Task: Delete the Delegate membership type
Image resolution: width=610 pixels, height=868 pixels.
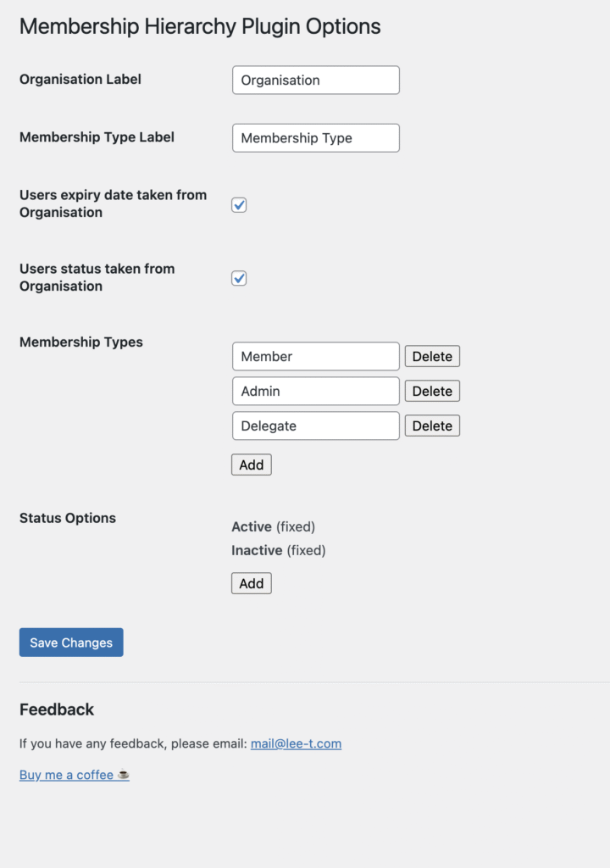Action: (432, 426)
